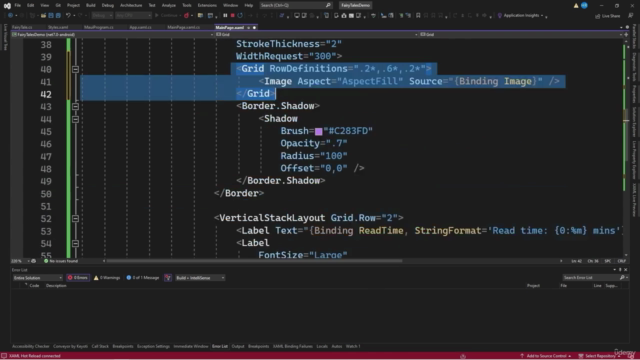Click the health indicator icon by zoom

point(33,261)
